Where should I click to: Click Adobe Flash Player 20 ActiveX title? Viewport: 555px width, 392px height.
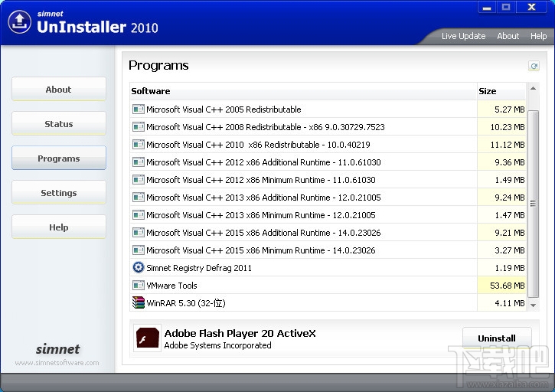point(240,333)
